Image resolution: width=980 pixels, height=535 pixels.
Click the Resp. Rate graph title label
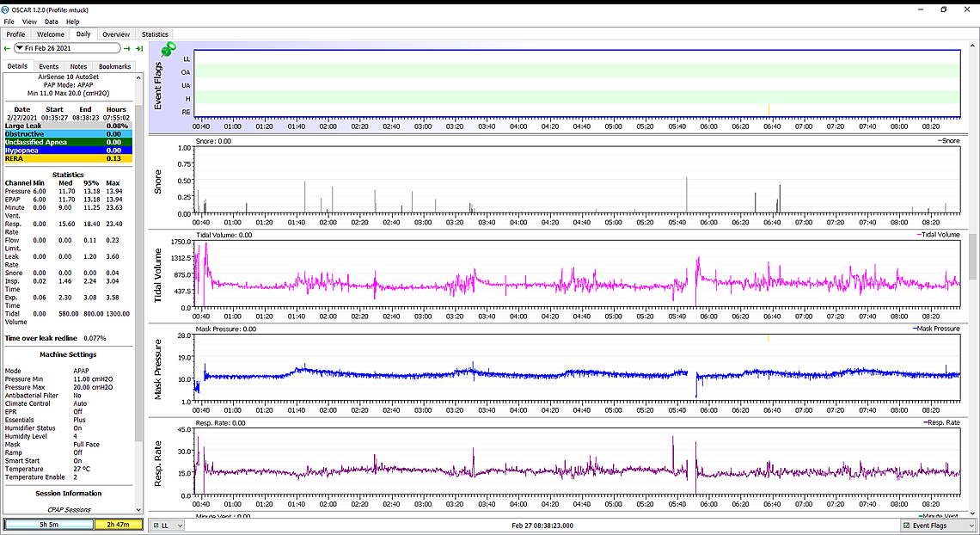157,463
